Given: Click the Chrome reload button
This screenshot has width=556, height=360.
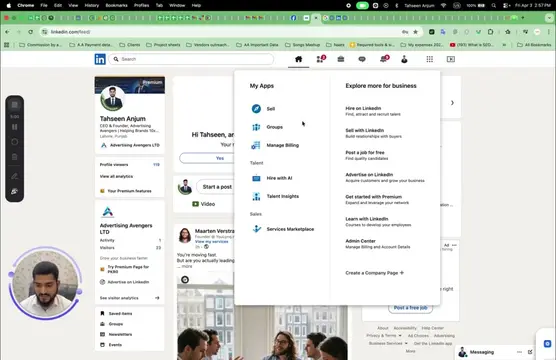Looking at the screenshot, I should [30, 32].
